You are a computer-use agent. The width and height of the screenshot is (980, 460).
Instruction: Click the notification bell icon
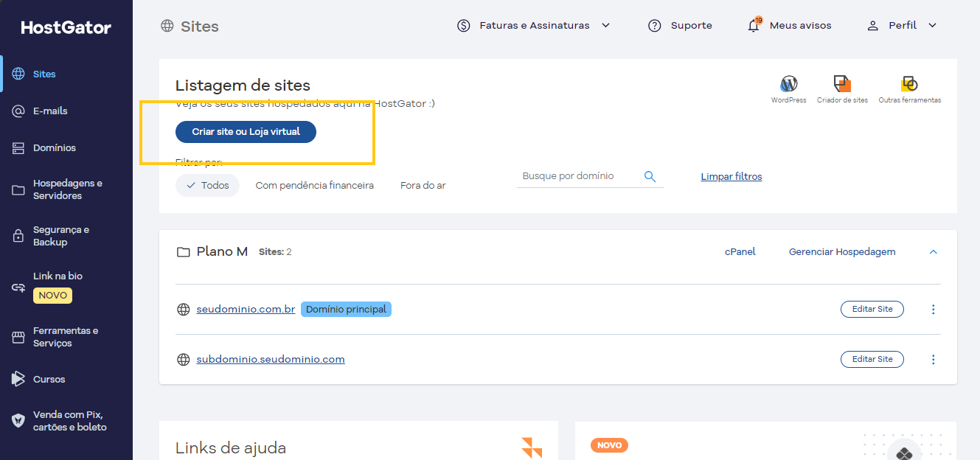point(754,27)
